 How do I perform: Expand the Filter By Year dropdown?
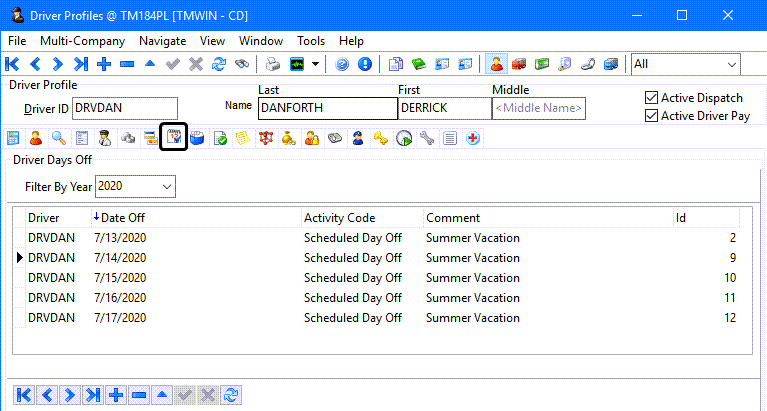(x=165, y=186)
